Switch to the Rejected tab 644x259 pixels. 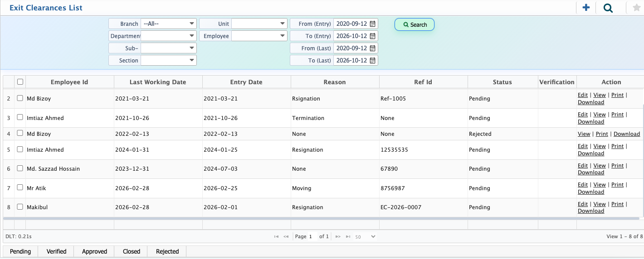[167, 251]
